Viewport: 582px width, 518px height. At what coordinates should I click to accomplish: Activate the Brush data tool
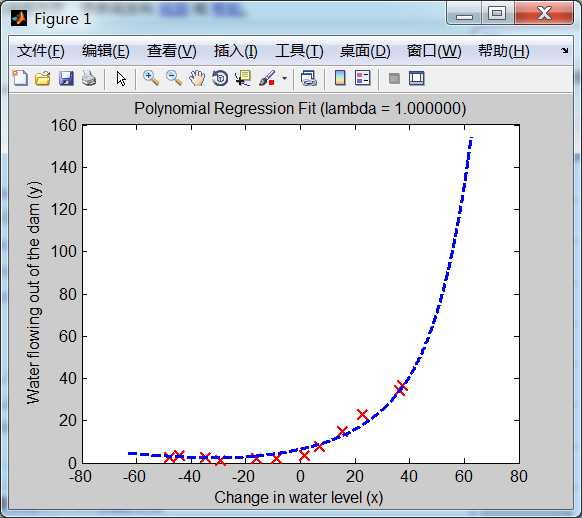(267, 78)
